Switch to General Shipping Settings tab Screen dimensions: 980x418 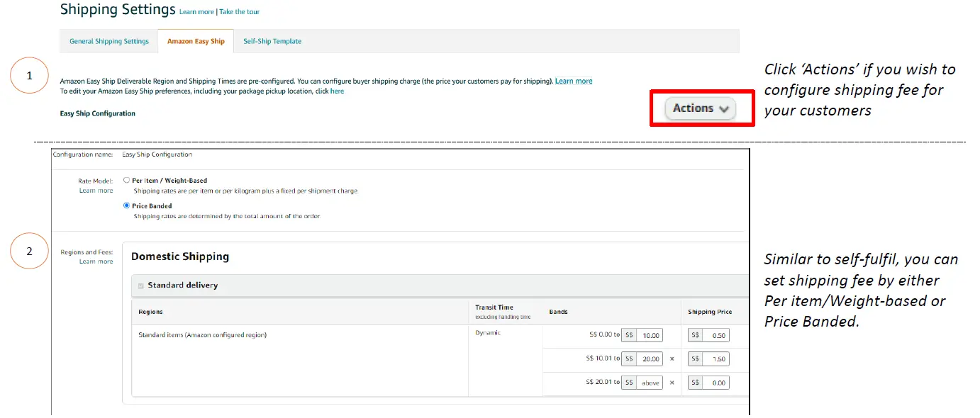109,41
